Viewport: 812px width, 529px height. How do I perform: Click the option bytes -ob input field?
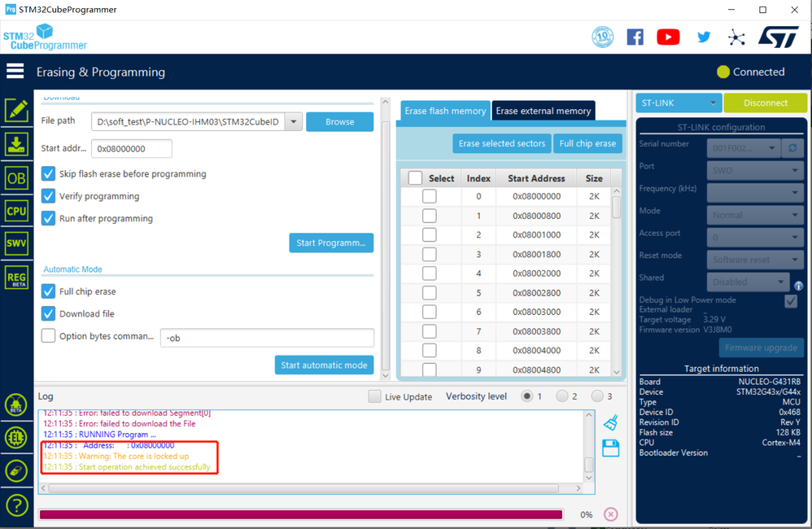267,338
